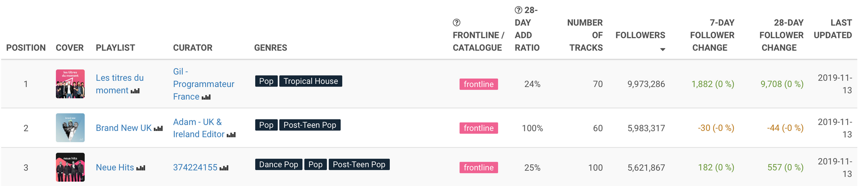
Task: Sort by Followers using the down arrow
Action: click(x=662, y=50)
